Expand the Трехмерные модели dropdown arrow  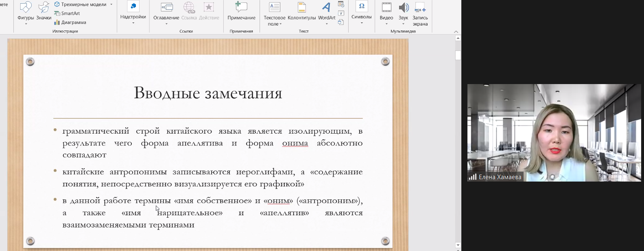point(111,4)
